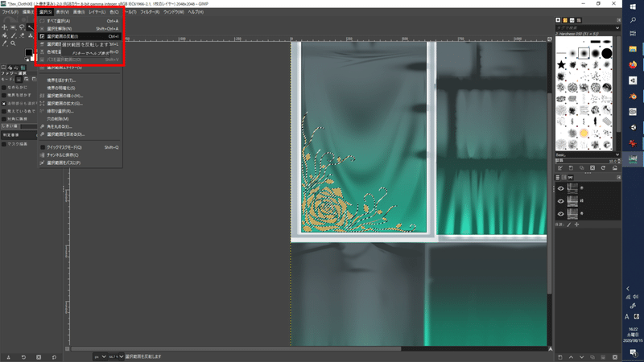Toggle クイックマスクモード(Q) in the menu
This screenshot has width=644, height=362.
pyautogui.click(x=79, y=147)
